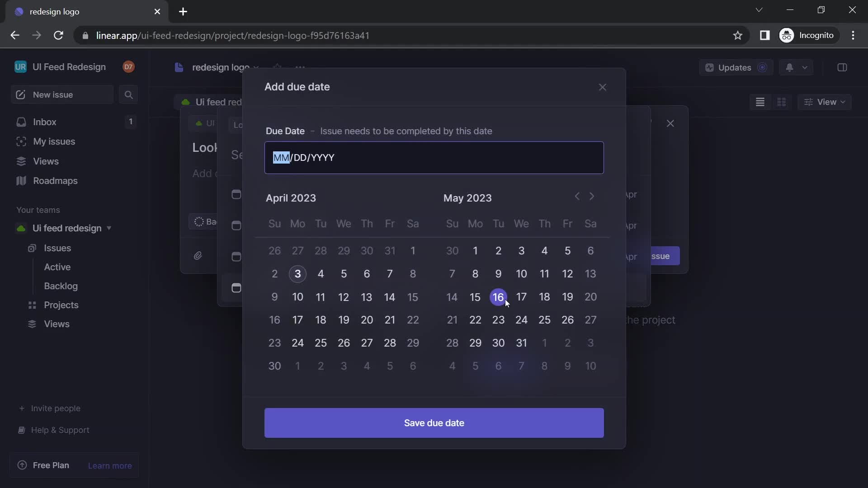Click the grid view icon in toolbar

pos(781,101)
